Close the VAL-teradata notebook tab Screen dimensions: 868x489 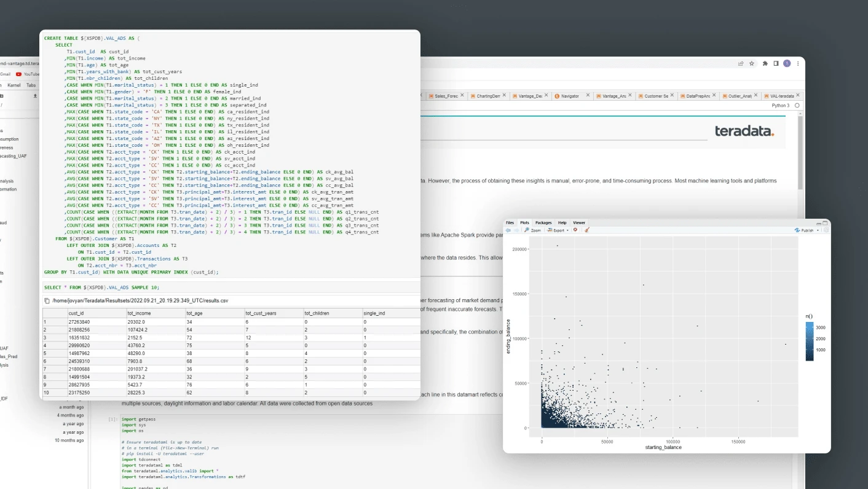(798, 95)
